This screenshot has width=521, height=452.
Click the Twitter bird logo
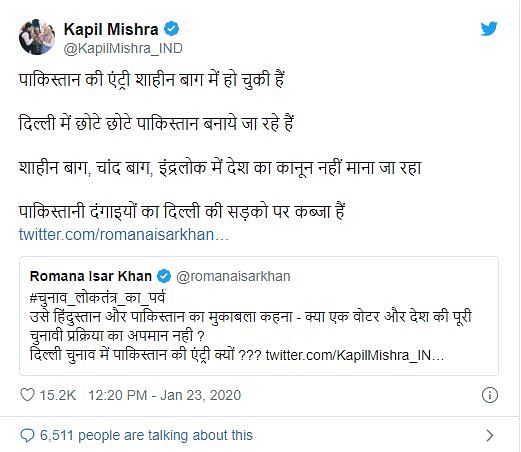click(x=489, y=29)
